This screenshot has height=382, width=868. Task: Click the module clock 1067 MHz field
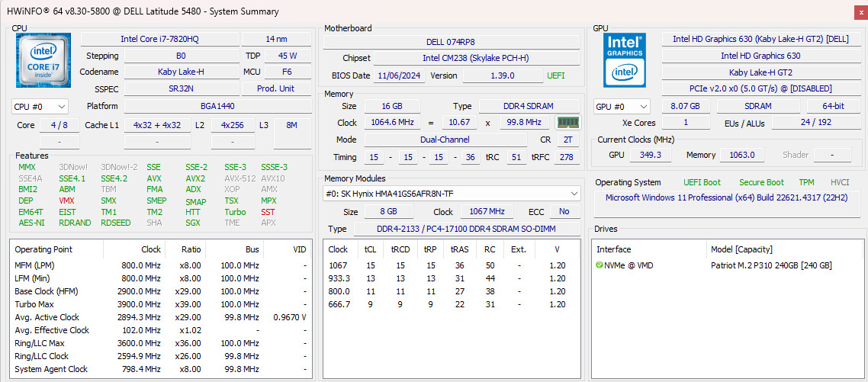point(487,211)
